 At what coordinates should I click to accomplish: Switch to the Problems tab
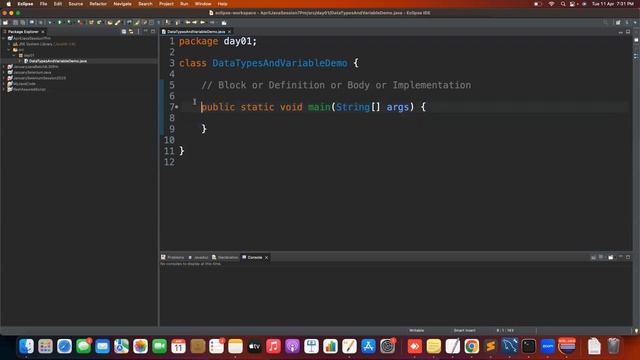[173, 257]
